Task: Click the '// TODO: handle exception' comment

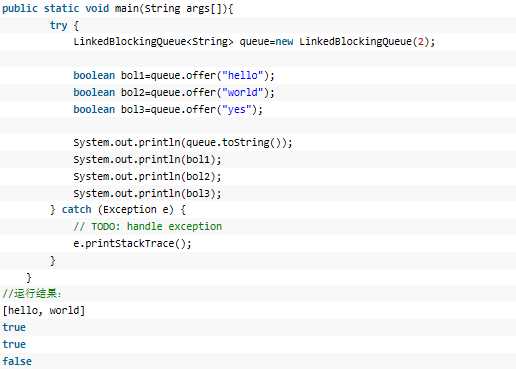Action: pos(148,227)
